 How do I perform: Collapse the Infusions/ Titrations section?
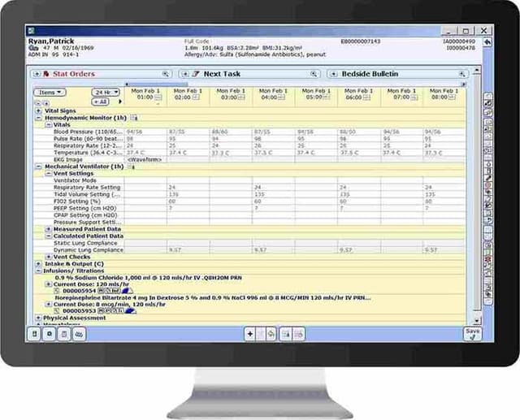coord(38,271)
